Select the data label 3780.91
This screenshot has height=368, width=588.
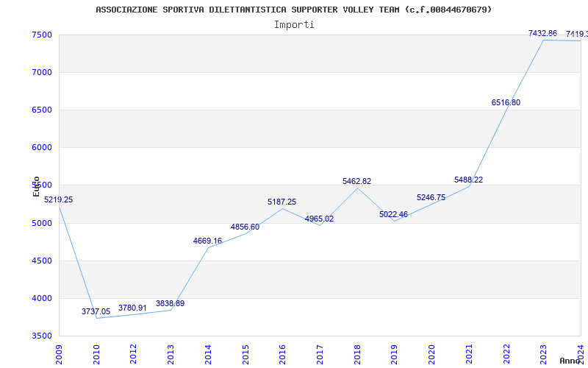click(133, 308)
